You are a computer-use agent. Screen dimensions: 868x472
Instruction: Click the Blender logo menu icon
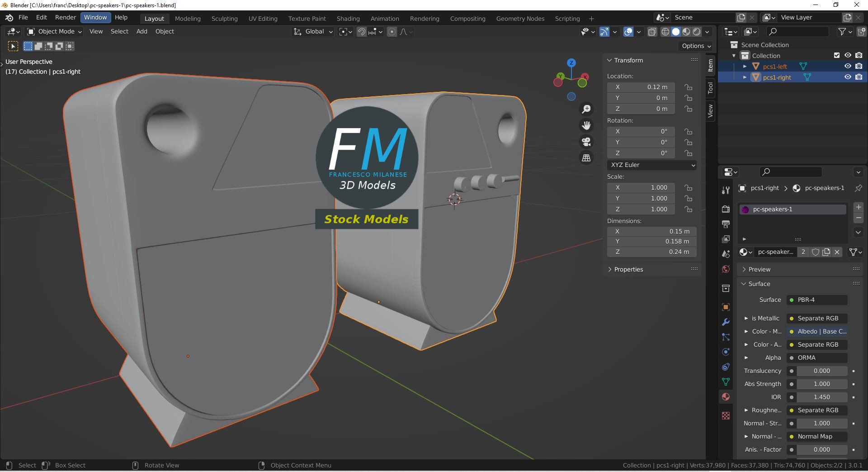[x=9, y=18]
